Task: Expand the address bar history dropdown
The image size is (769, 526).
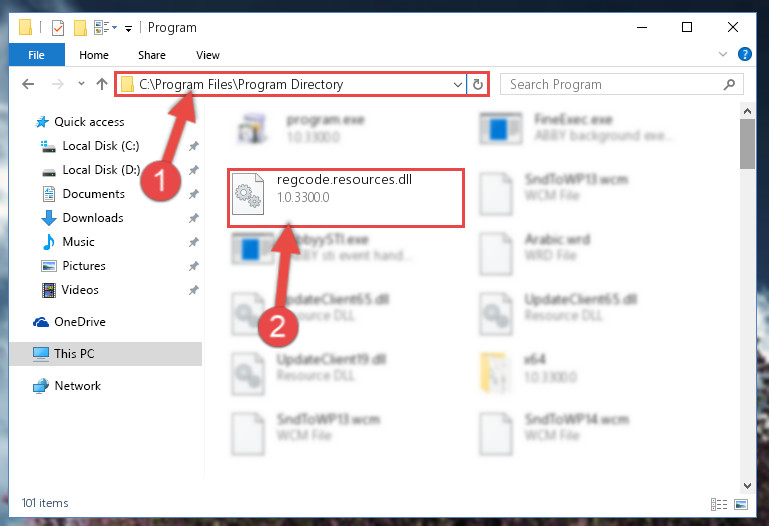Action: [458, 84]
